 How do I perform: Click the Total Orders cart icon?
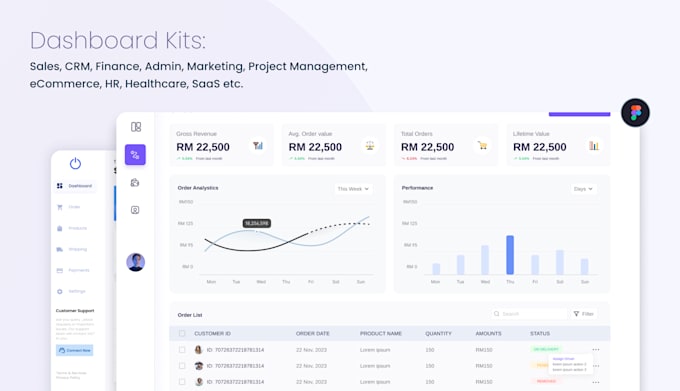[482, 146]
